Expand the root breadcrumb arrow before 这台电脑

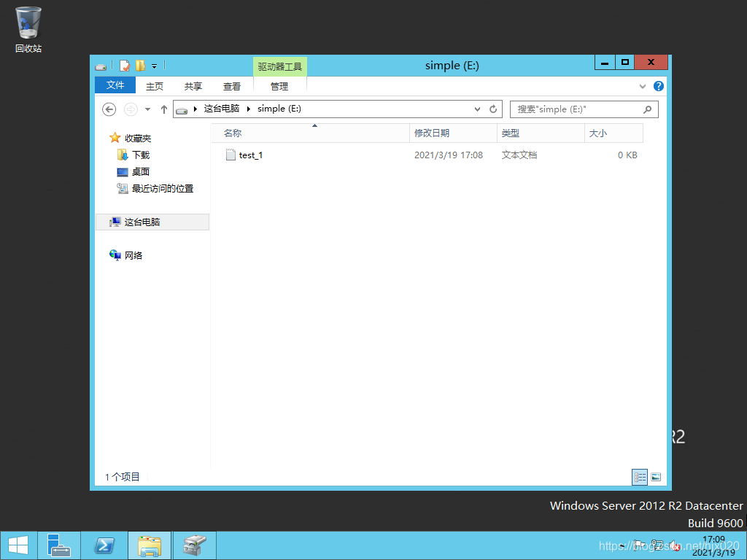196,109
